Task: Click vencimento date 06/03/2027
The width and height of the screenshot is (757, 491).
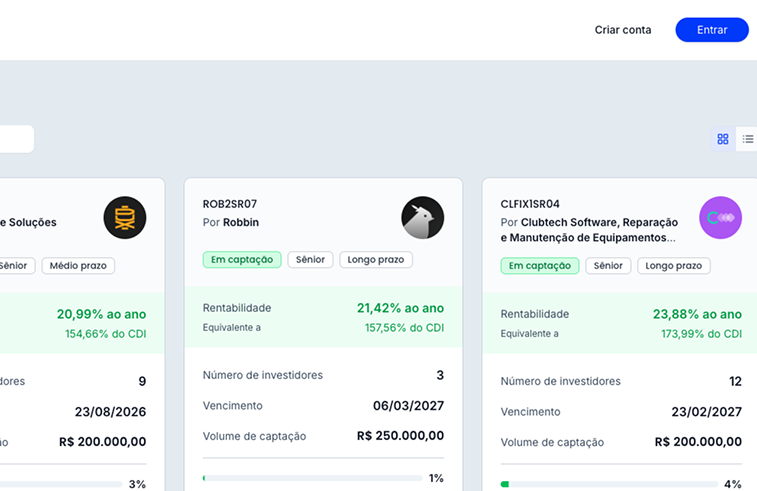Action: 408,406
